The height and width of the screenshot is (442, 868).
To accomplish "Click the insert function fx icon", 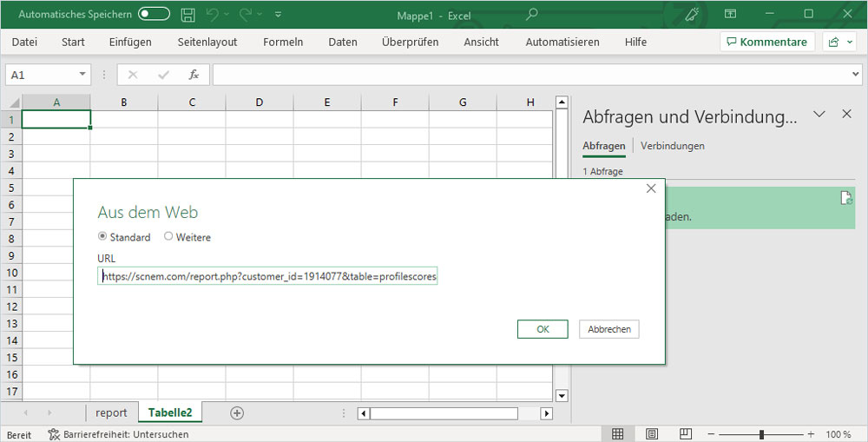I will pyautogui.click(x=194, y=75).
